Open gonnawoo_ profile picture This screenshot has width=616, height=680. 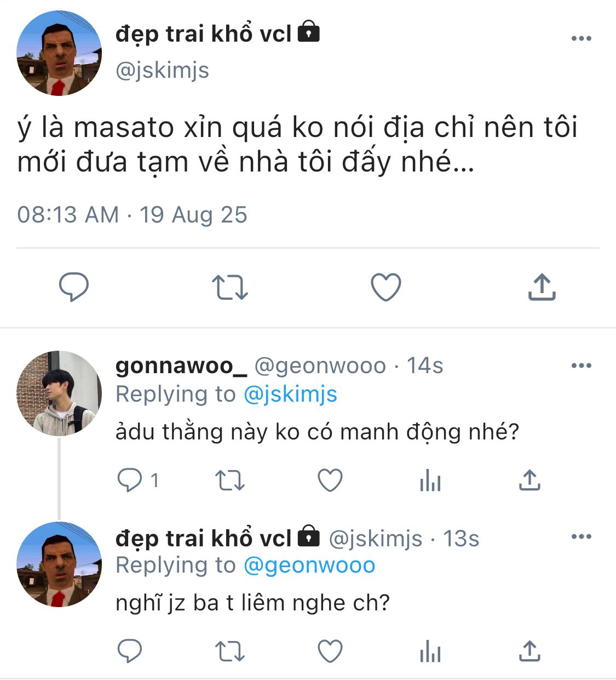(59, 393)
